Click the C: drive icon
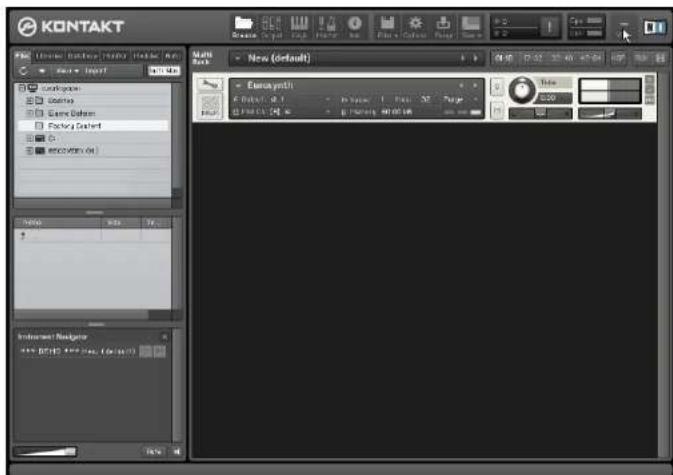The image size is (673, 475). [x=40, y=138]
